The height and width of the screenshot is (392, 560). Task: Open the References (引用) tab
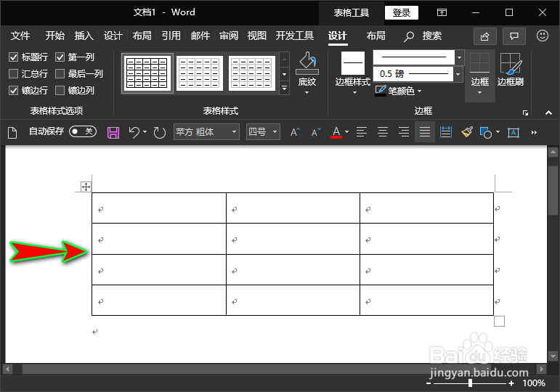(x=171, y=36)
